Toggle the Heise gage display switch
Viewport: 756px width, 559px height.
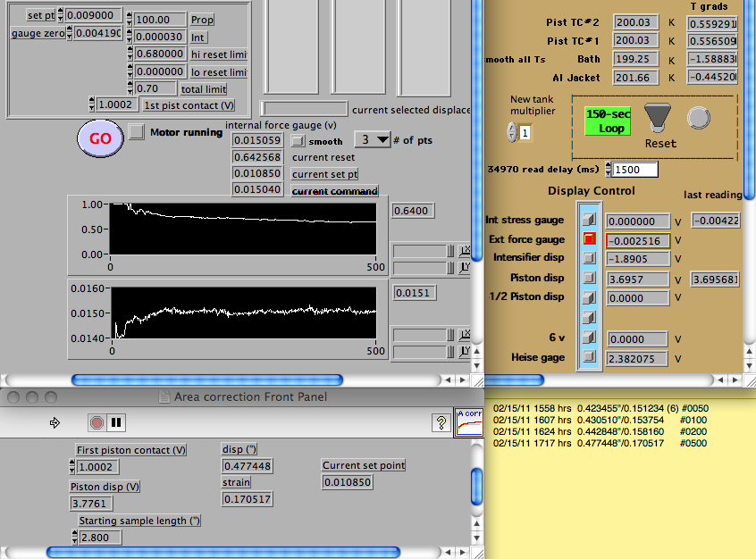tap(588, 357)
